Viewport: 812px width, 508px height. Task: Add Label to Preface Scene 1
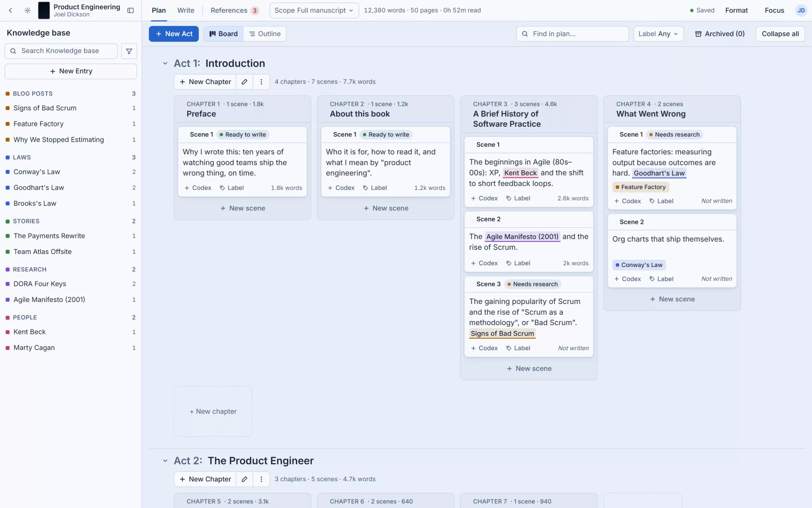pos(232,188)
